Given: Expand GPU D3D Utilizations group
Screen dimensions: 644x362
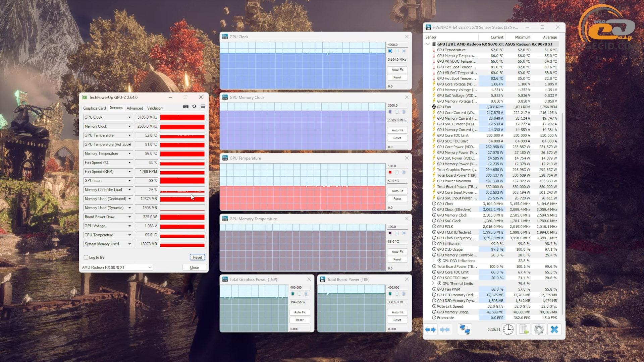Looking at the screenshot, I should [x=433, y=261].
